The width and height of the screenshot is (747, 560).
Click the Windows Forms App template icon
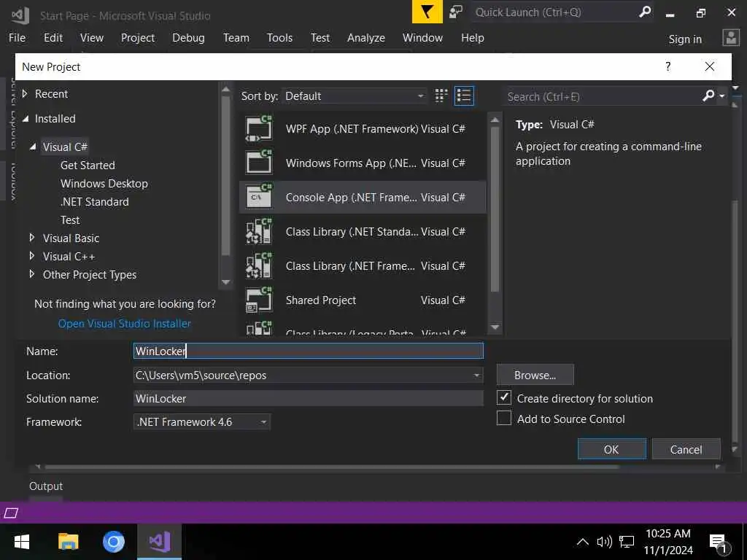coord(259,163)
